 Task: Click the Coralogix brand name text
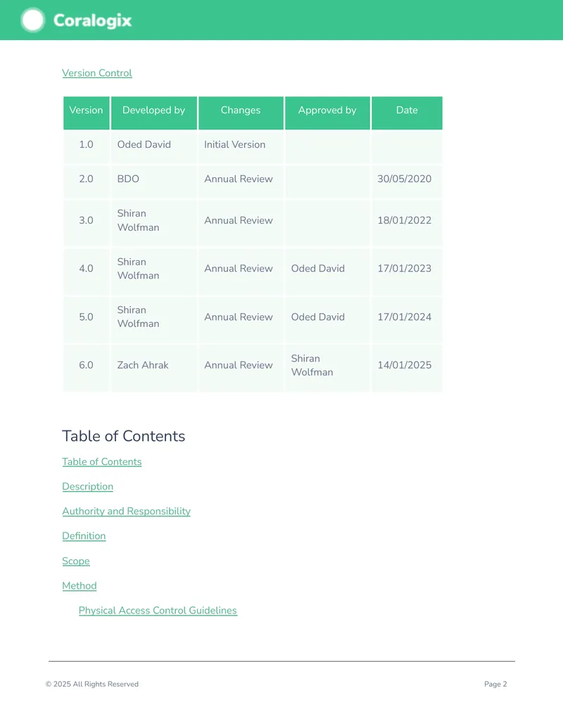click(x=92, y=20)
